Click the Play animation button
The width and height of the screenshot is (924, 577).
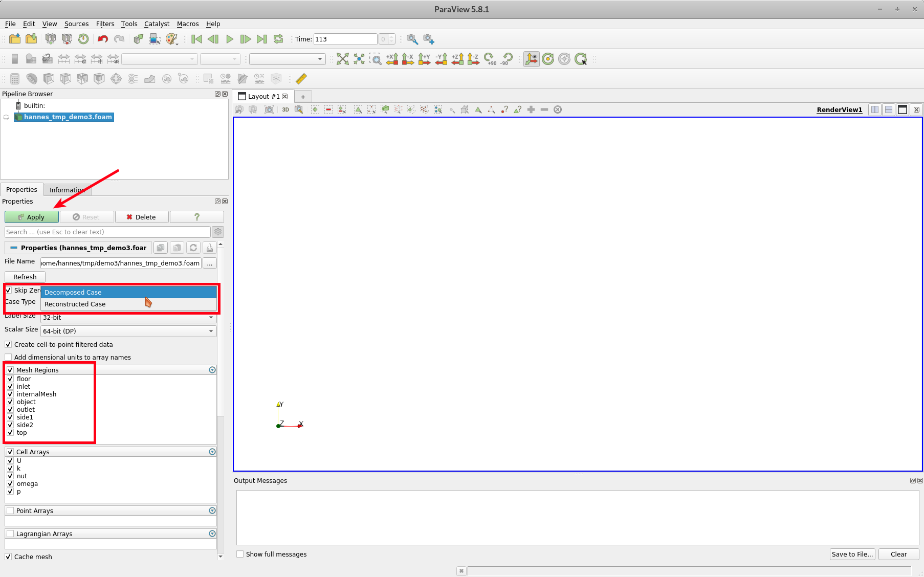coord(230,39)
